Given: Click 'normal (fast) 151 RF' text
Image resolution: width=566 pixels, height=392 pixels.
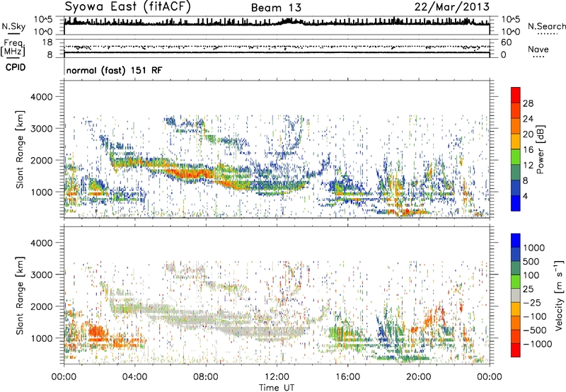Looking at the screenshot, I should [114, 70].
